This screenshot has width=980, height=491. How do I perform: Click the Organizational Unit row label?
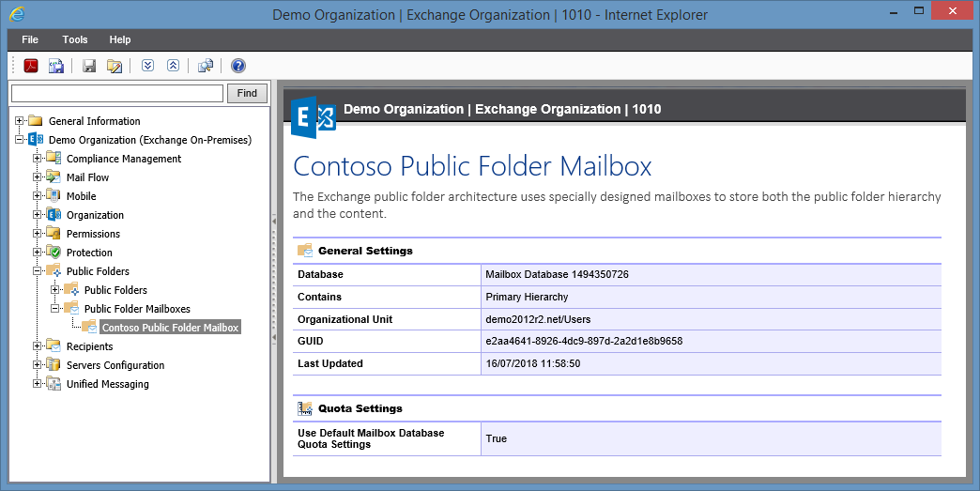tap(345, 319)
